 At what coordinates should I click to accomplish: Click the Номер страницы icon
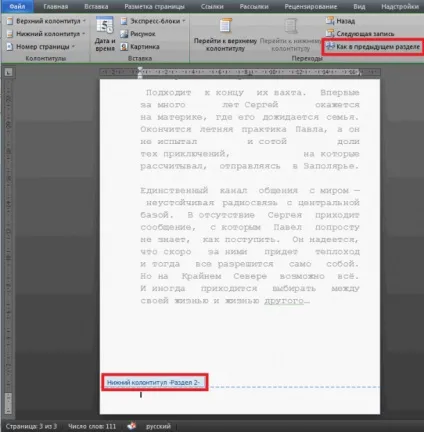[x=10, y=46]
